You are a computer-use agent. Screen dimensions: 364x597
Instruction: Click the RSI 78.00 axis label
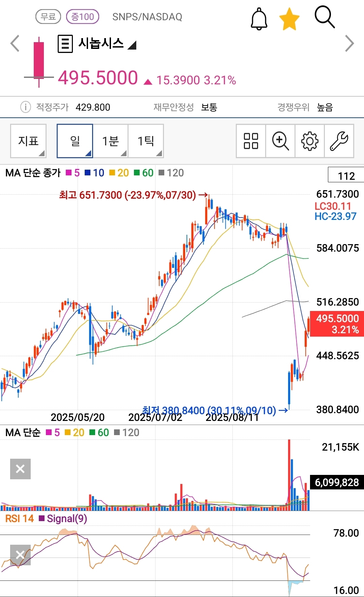pos(346,533)
